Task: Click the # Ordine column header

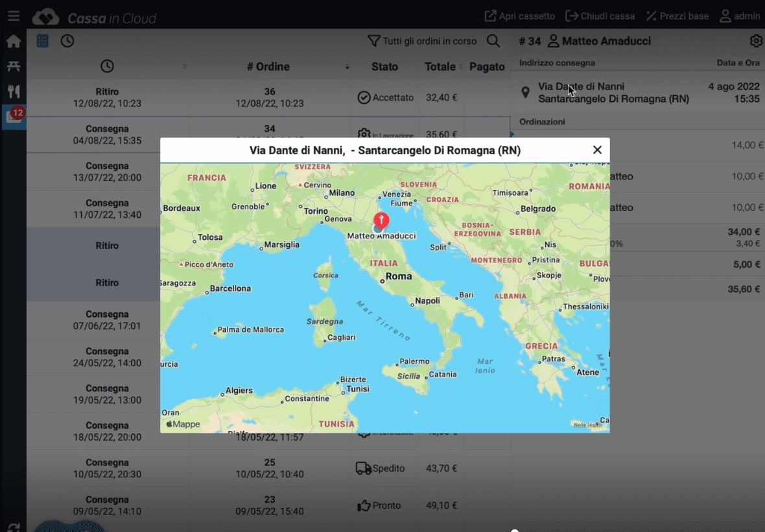Action: pos(268,67)
